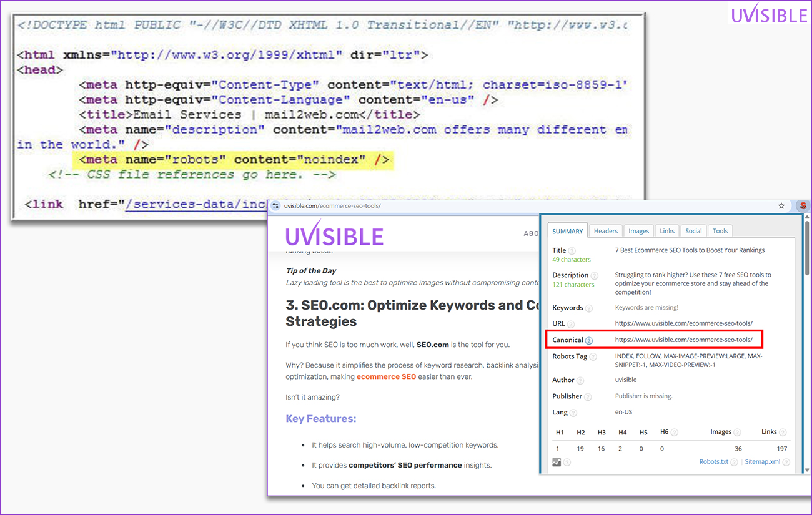
Task: Open the Images tab in SEO panel
Action: 638,231
